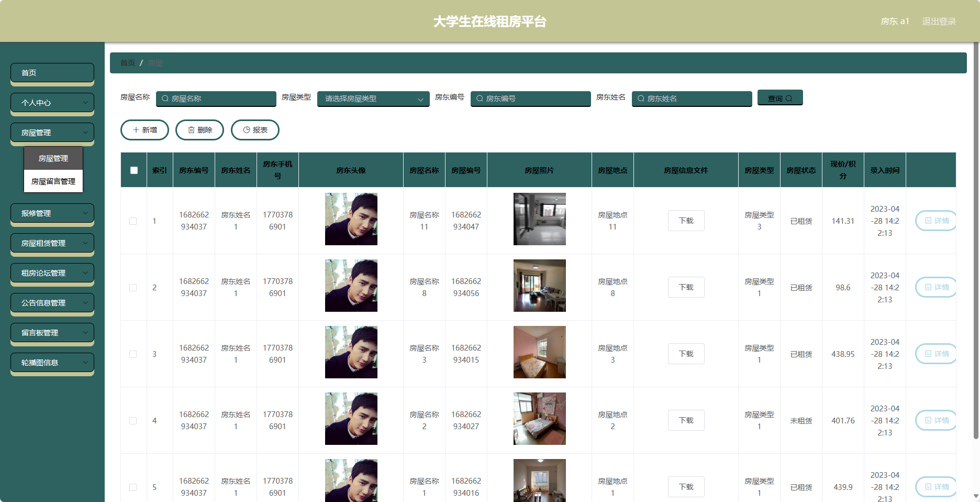This screenshot has height=502, width=980.
Task: Collapse the 房屋管理 sidebar menu
Action: pyautogui.click(x=52, y=133)
